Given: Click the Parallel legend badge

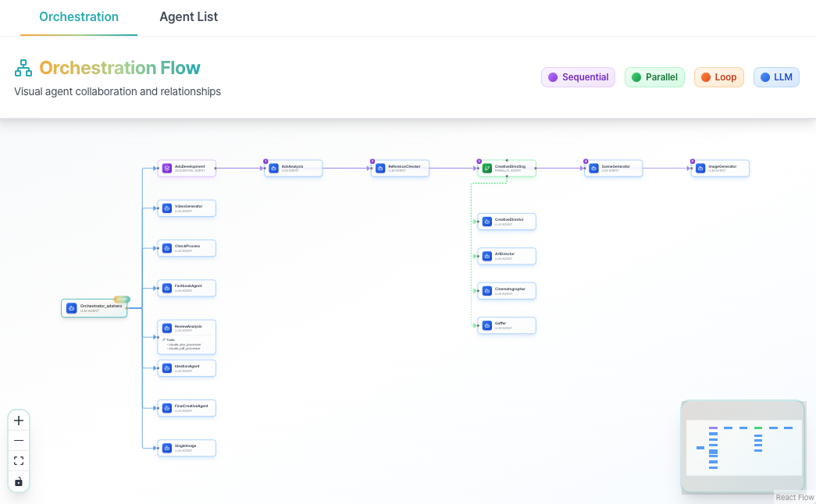Looking at the screenshot, I should [x=654, y=76].
